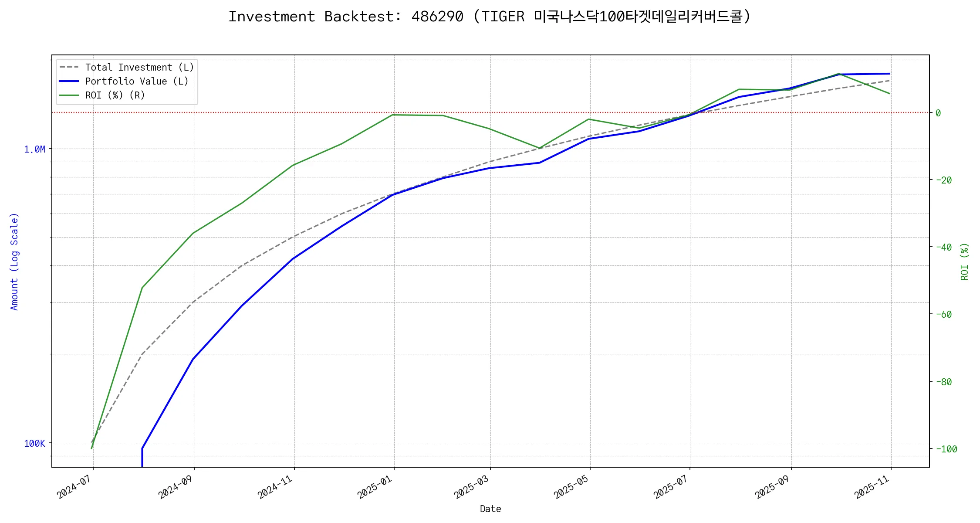
Task: Click the 1.0M left axis label
Action: [x=34, y=149]
